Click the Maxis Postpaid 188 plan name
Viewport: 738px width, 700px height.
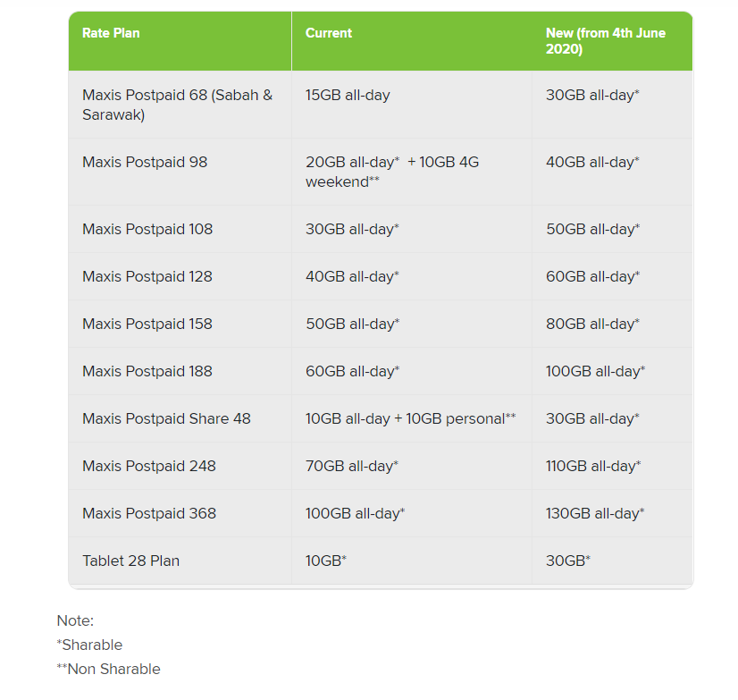point(147,371)
